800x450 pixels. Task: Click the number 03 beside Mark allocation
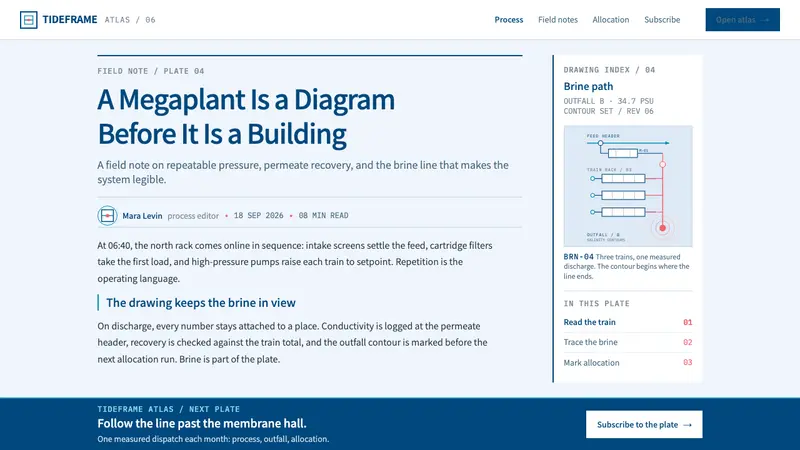tap(687, 362)
